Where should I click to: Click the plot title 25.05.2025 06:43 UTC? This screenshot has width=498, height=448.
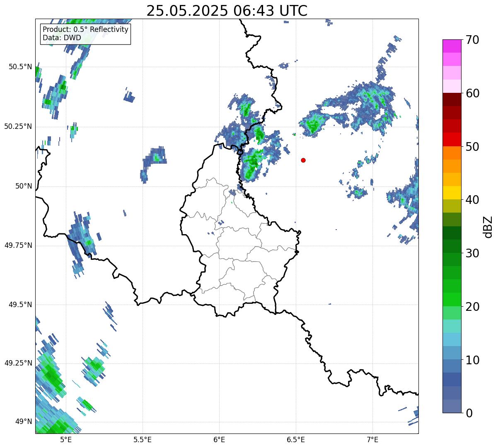tap(227, 10)
